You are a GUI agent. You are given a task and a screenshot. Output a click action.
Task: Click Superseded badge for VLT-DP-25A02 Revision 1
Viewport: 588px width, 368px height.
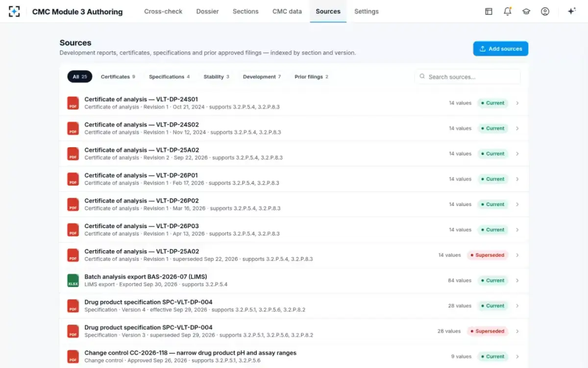point(488,255)
